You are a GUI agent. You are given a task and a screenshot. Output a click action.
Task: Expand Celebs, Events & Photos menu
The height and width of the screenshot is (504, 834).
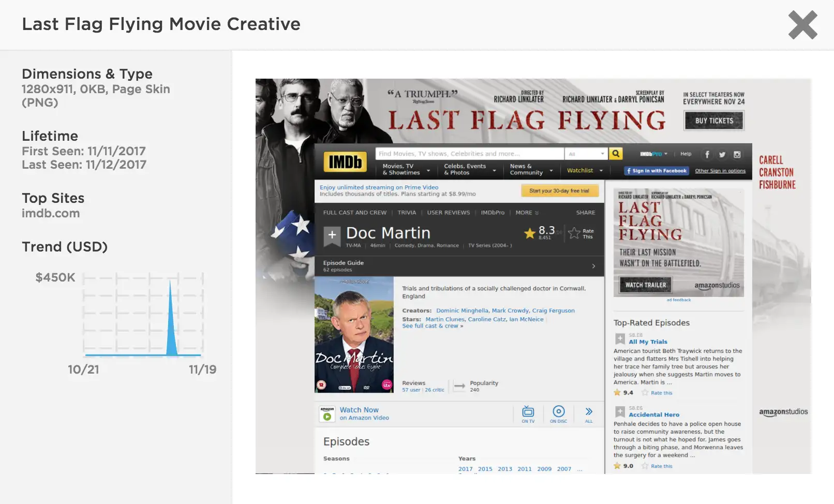(470, 169)
